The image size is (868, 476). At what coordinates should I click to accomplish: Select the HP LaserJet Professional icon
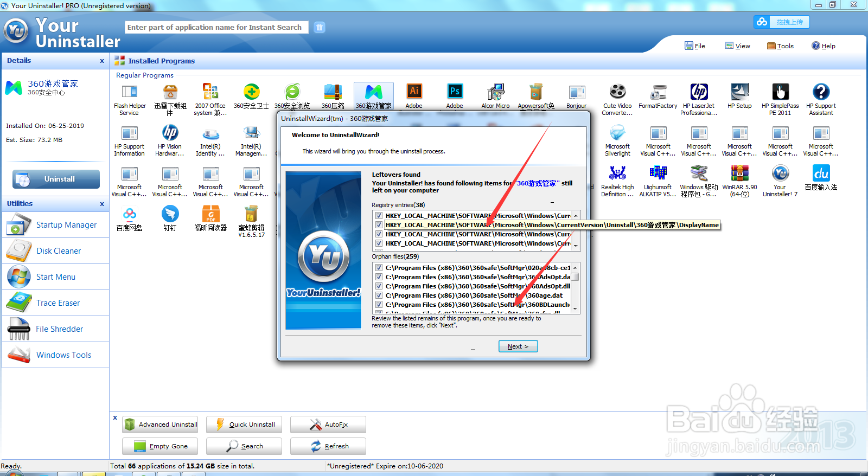[x=699, y=92]
